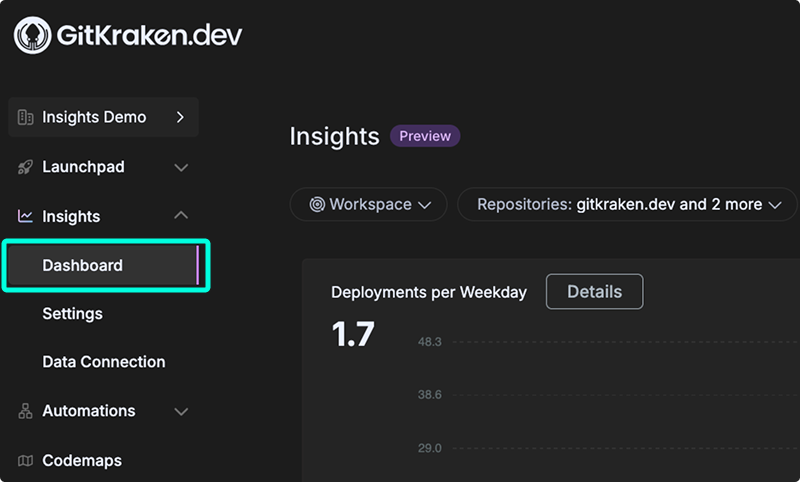Click the Automations workflow icon
The image size is (800, 482).
click(x=26, y=411)
